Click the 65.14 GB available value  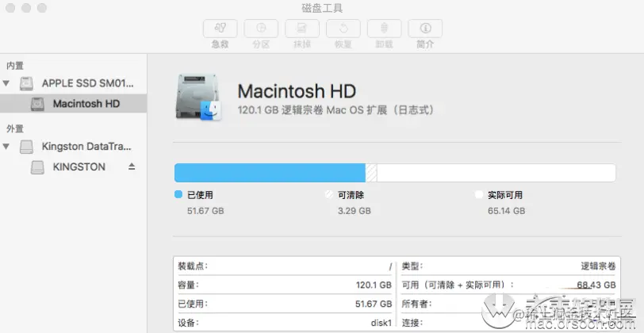[507, 211]
